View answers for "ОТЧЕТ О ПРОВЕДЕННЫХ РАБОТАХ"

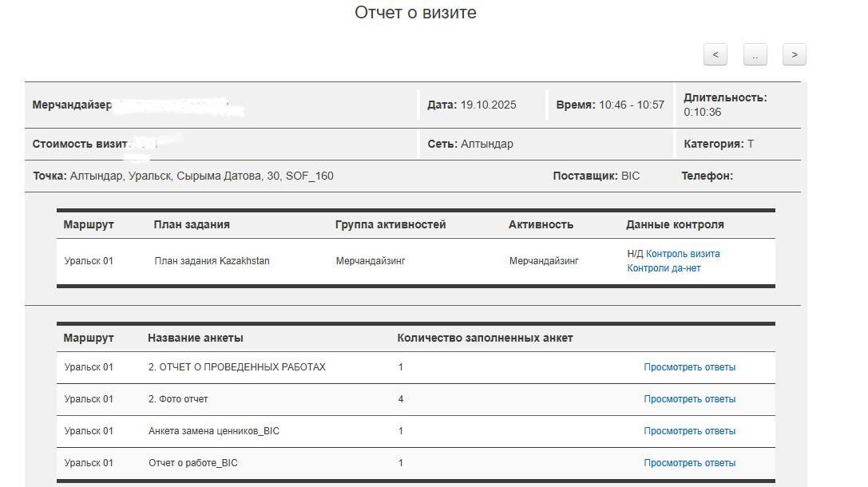pyautogui.click(x=689, y=366)
